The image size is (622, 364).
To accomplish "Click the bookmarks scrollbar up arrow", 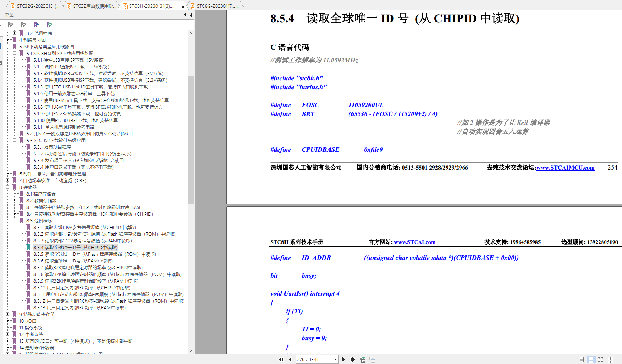I will 191,33.
